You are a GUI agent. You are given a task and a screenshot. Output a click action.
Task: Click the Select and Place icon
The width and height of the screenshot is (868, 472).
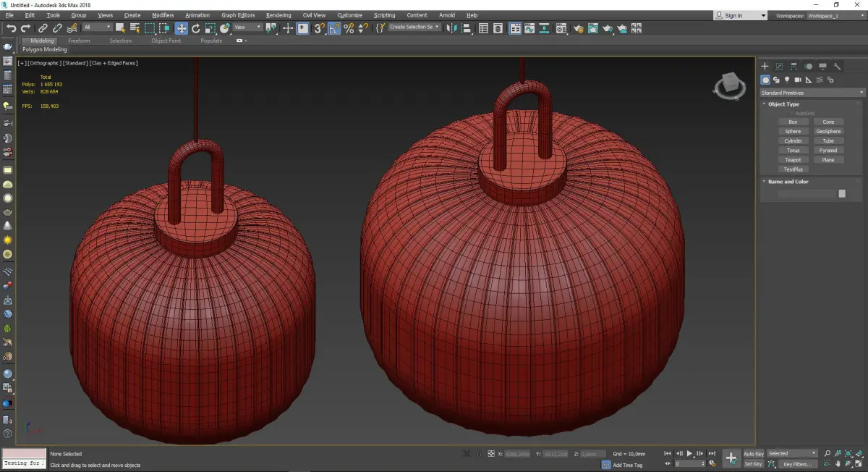(x=225, y=28)
